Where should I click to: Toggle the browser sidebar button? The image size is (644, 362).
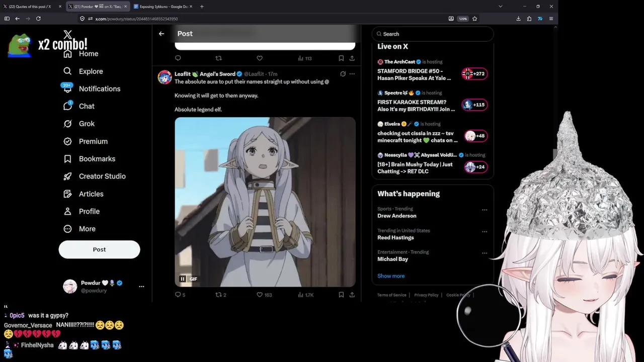[x=7, y=19]
